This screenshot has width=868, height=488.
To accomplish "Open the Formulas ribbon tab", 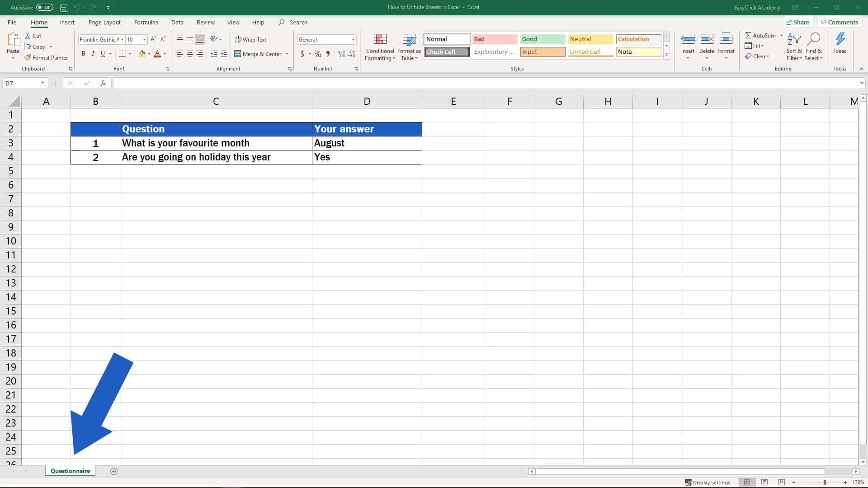I will tap(146, 22).
